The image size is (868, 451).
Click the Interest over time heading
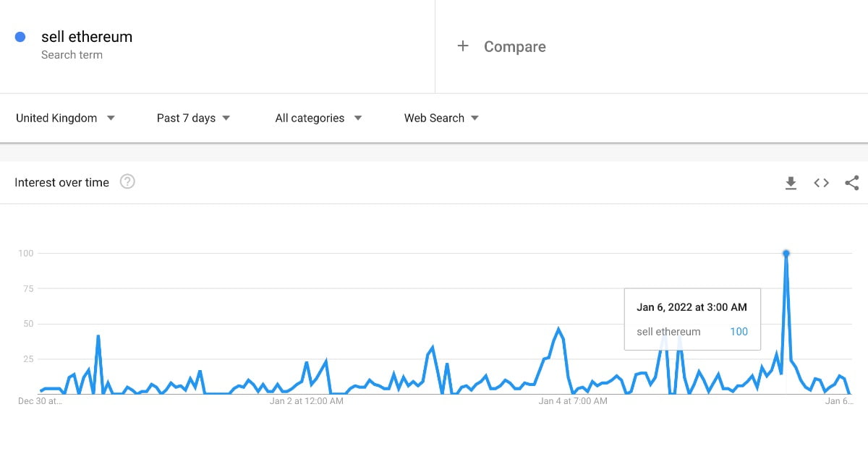(61, 182)
